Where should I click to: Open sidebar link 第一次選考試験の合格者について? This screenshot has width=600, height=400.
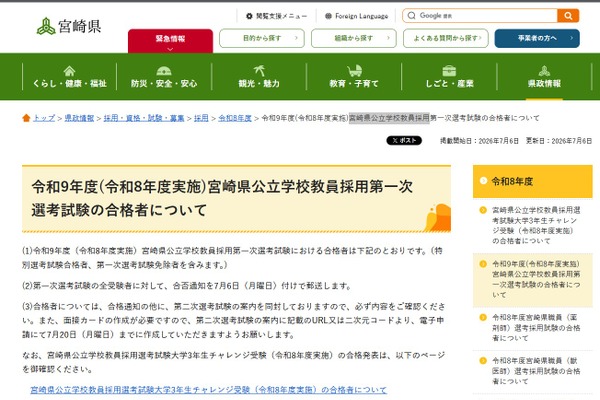pyautogui.click(x=536, y=279)
